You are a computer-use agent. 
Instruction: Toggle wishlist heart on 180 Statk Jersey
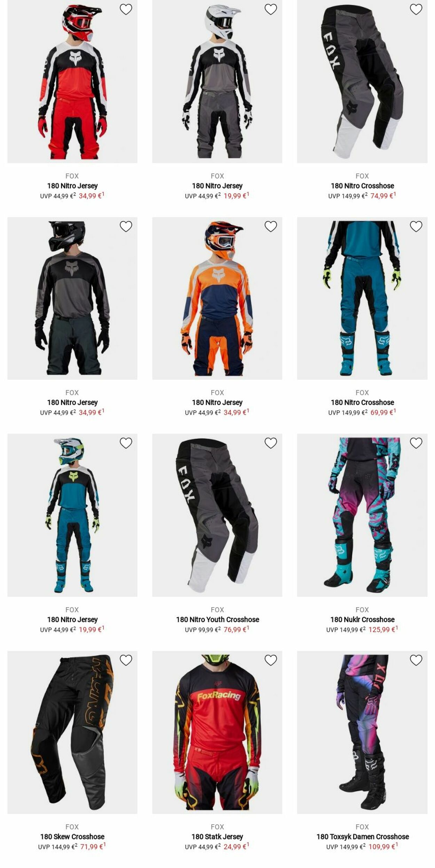coord(270,660)
